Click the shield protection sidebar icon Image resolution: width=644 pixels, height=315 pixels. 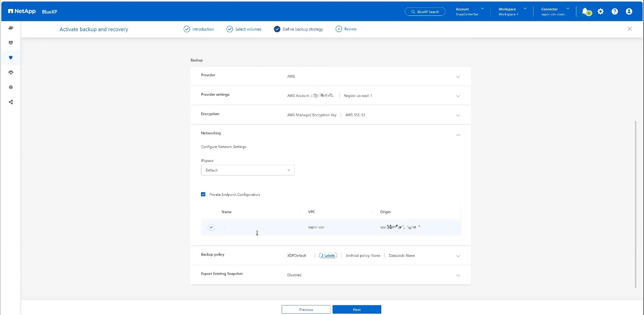pyautogui.click(x=11, y=58)
